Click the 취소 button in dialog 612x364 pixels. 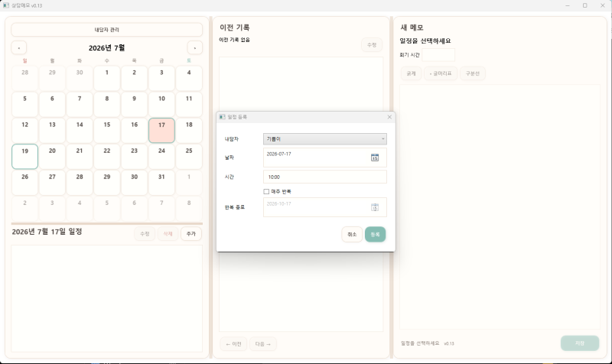pos(352,235)
